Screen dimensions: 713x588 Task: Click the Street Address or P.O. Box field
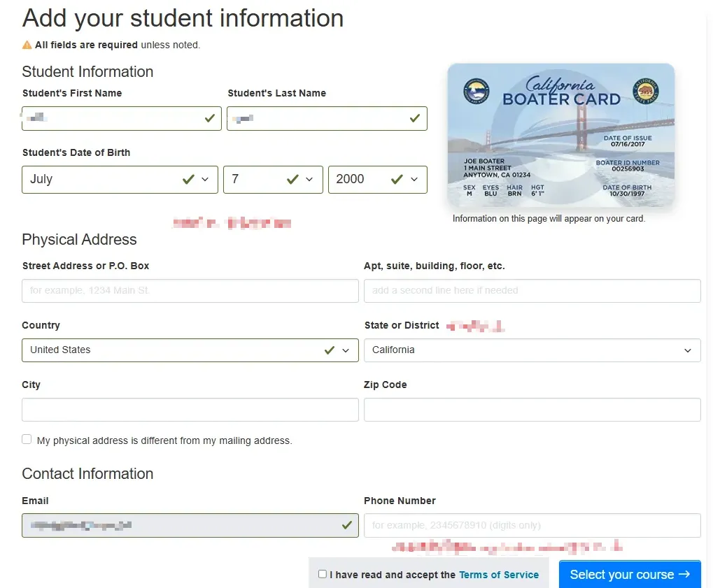click(x=190, y=291)
